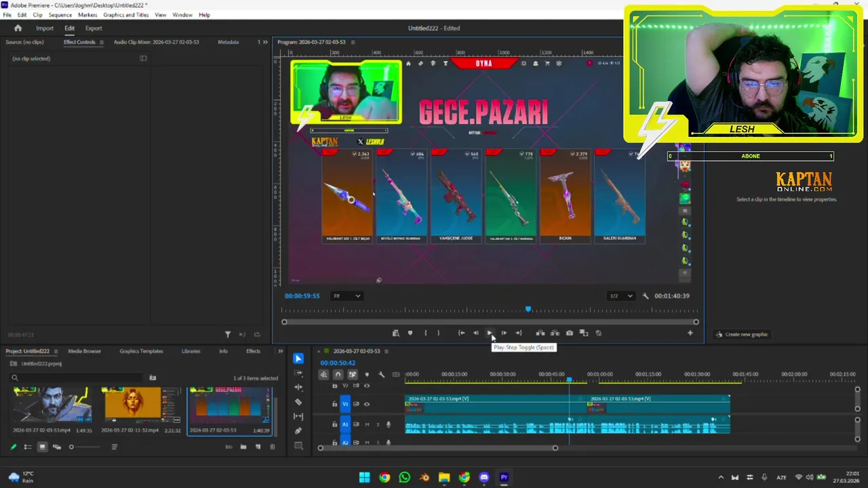Toggle V1 track output eye

coord(367,404)
